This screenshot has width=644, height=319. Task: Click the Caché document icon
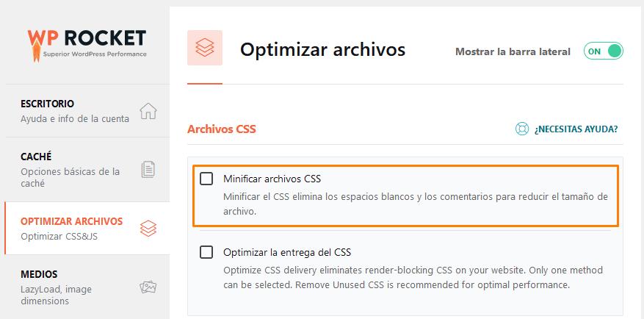[148, 169]
